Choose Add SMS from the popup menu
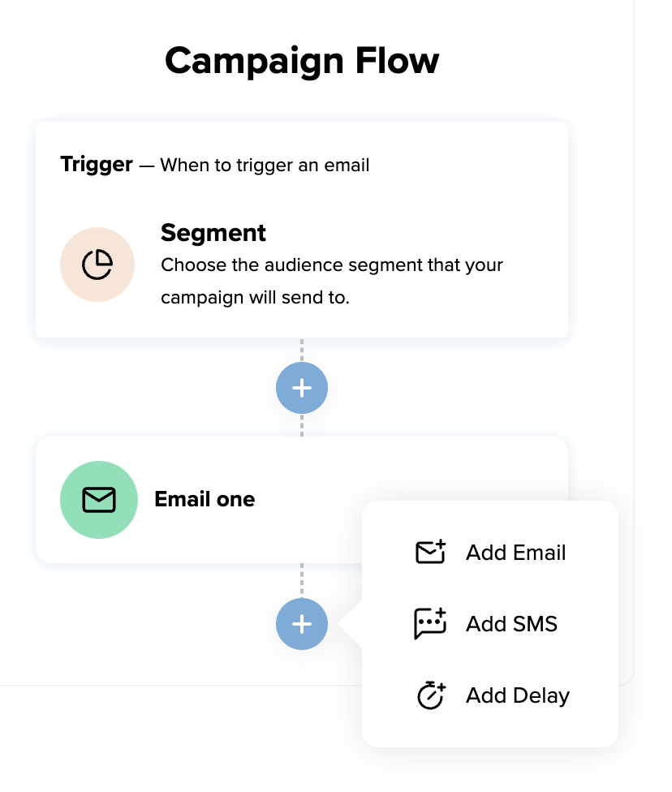 [x=512, y=624]
